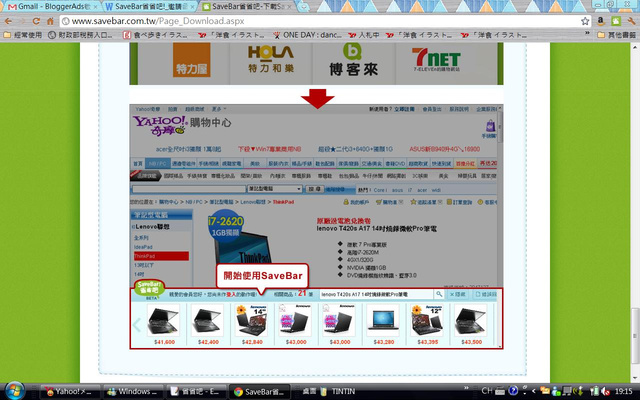The image size is (640, 400).
Task: Click the SaveBar 隱藏 hide button
Action: (458, 294)
